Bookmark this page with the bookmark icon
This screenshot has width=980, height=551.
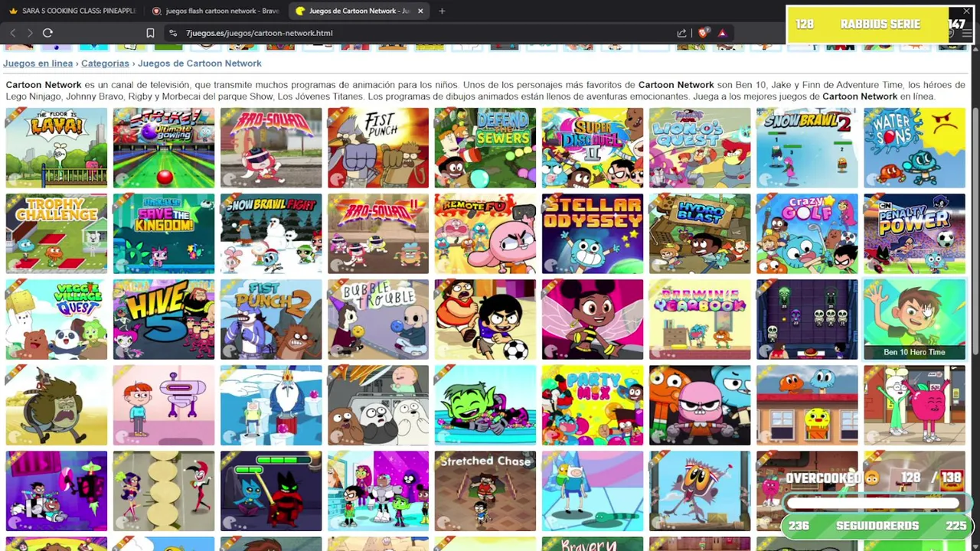pos(150,33)
